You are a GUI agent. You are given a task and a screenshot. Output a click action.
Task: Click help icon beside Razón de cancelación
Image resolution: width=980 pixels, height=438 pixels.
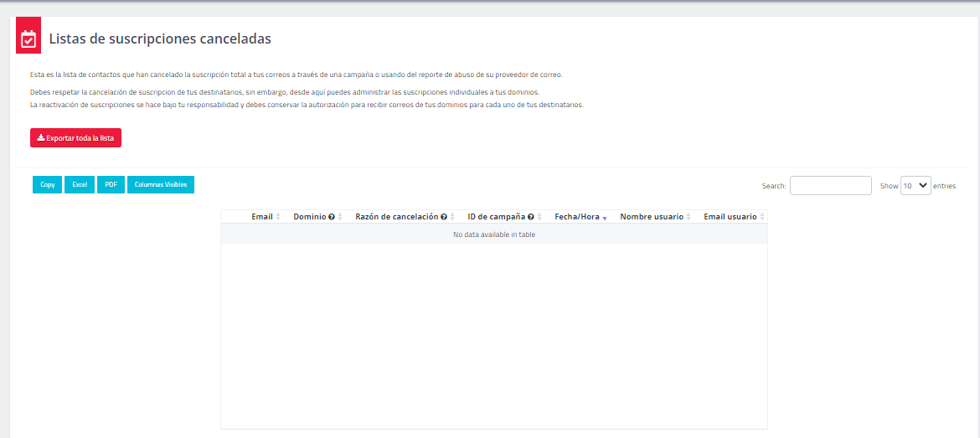pyautogui.click(x=444, y=217)
